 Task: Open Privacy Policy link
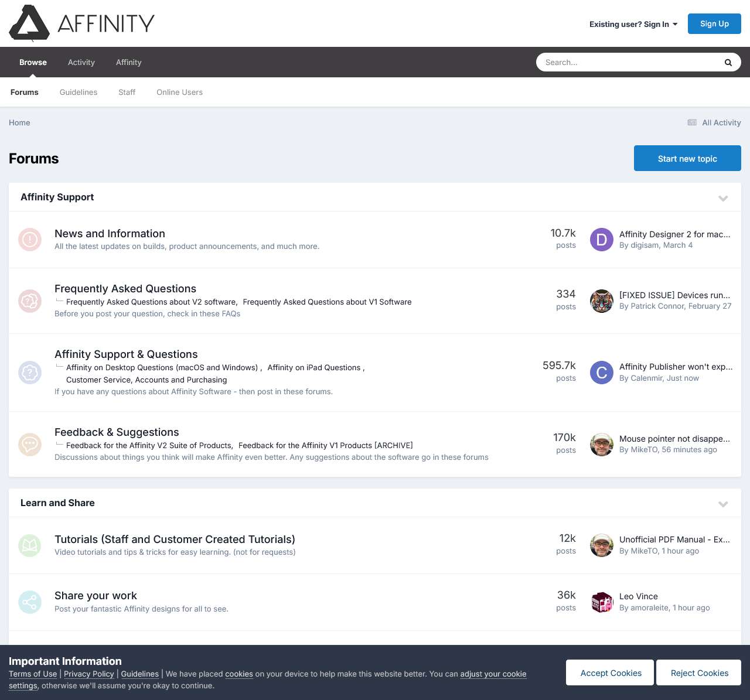[89, 674]
